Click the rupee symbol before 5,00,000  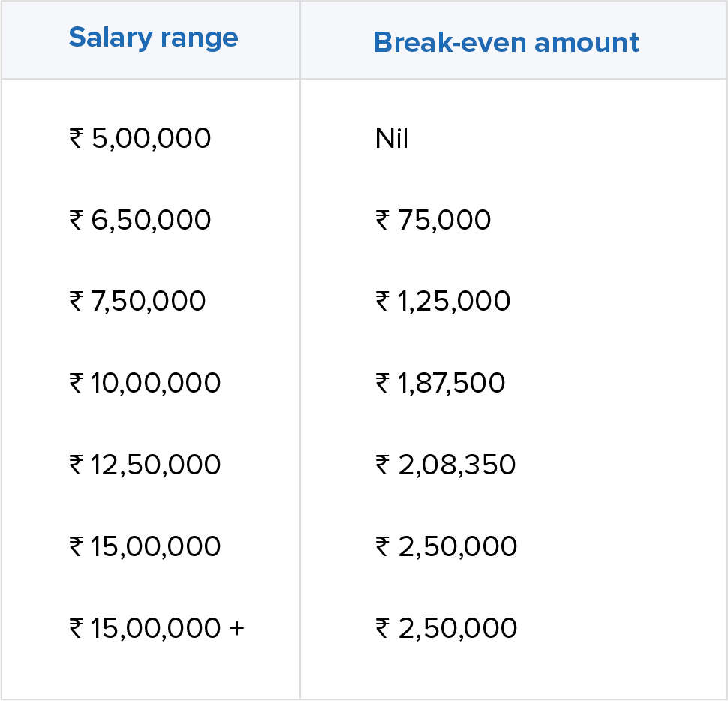(x=76, y=139)
